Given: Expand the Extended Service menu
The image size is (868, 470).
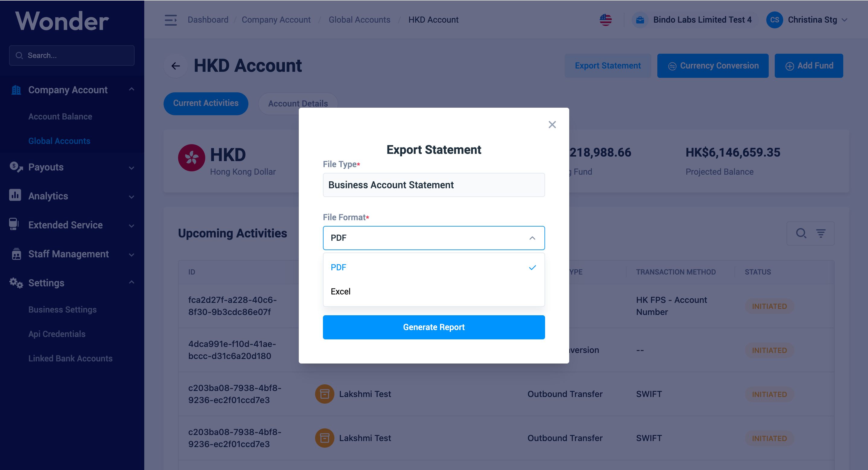Looking at the screenshot, I should click(x=132, y=226).
